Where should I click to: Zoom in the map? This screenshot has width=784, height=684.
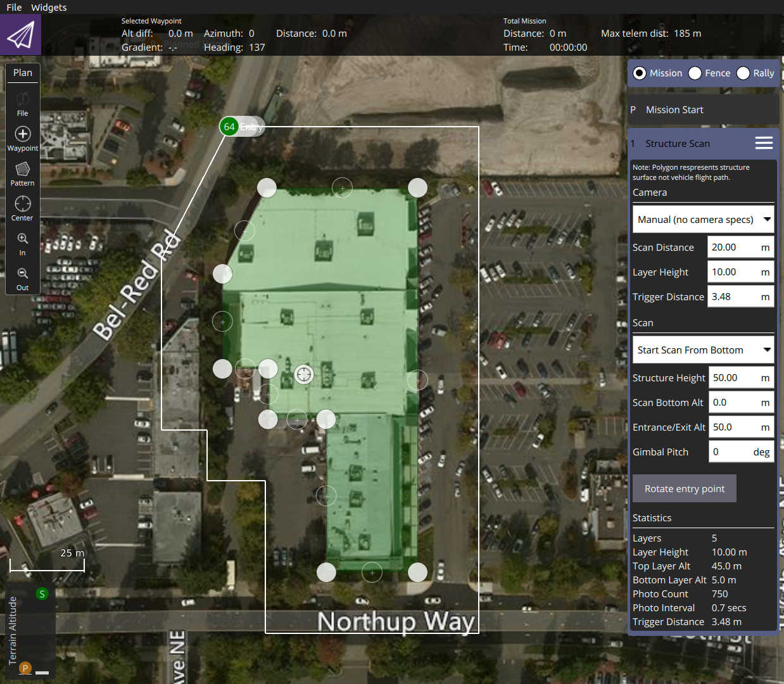[x=22, y=243]
